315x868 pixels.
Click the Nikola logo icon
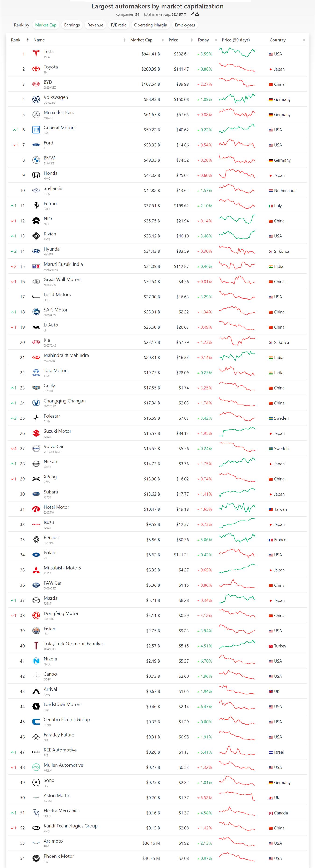point(36,661)
